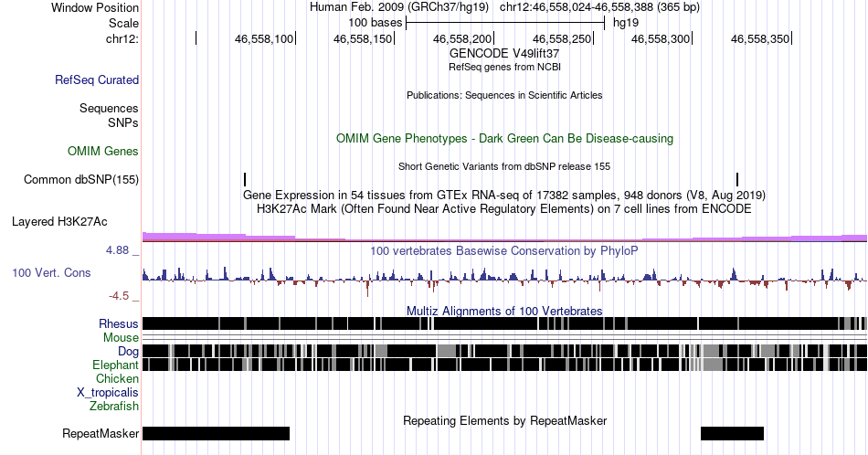Click the Chicken species label
Screen dimensions: 868x455
coord(117,378)
